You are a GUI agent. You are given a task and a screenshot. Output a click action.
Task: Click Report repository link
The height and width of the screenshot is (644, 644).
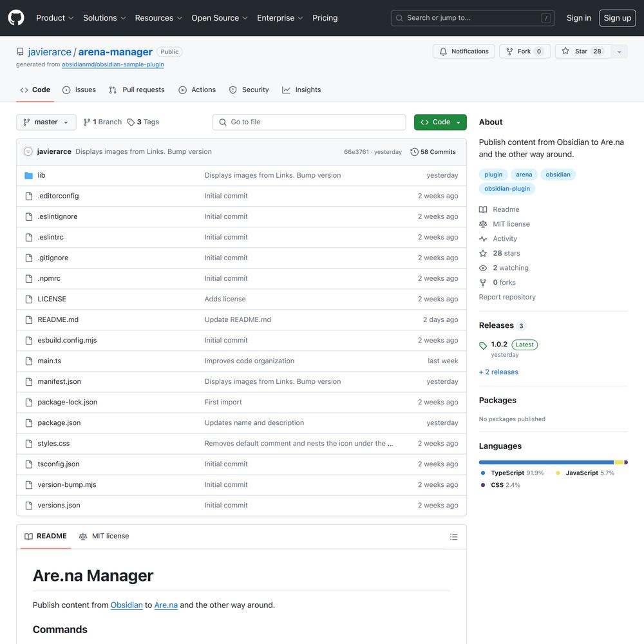click(507, 297)
